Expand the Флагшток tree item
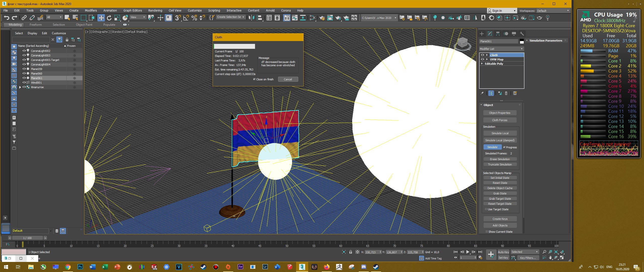The height and width of the screenshot is (272, 644). coord(20,87)
